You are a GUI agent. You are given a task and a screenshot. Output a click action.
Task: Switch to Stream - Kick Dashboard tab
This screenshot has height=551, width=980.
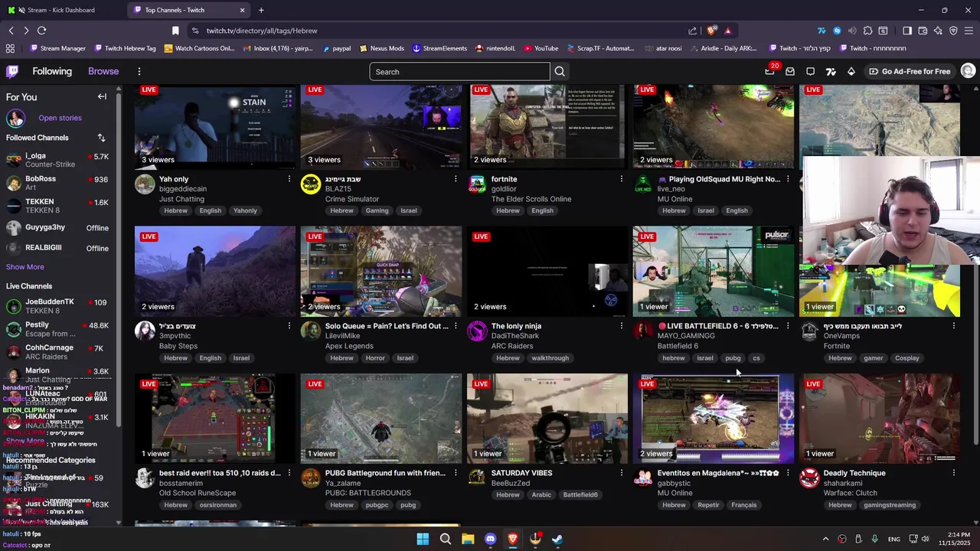[x=63, y=10]
